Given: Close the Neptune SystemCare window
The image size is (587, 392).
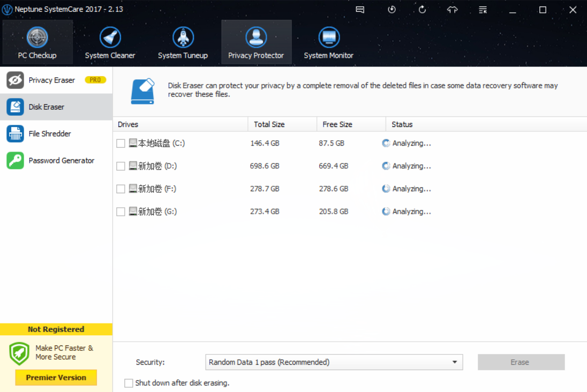Looking at the screenshot, I should tap(573, 10).
